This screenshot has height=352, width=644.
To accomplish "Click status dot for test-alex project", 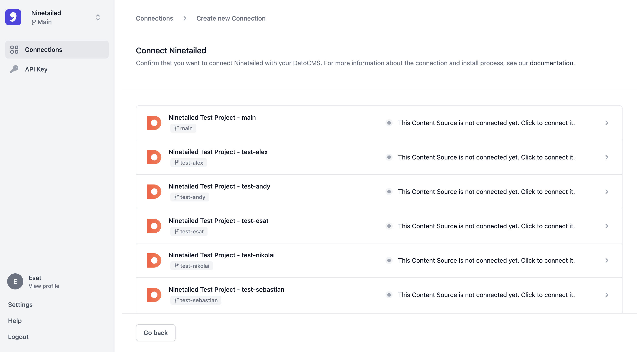I will (x=389, y=157).
